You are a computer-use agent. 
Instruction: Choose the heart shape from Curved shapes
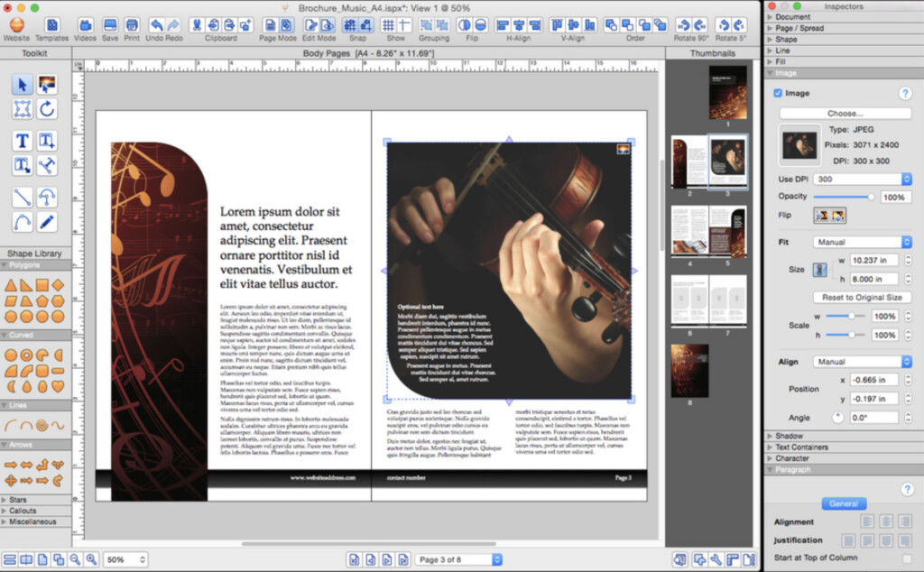[57, 386]
